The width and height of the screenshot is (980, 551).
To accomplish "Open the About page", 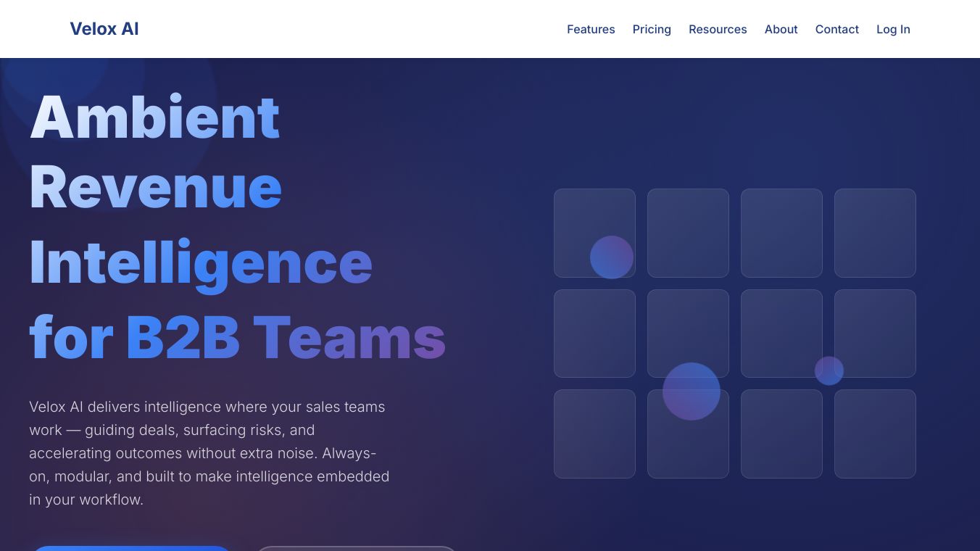I will point(781,29).
